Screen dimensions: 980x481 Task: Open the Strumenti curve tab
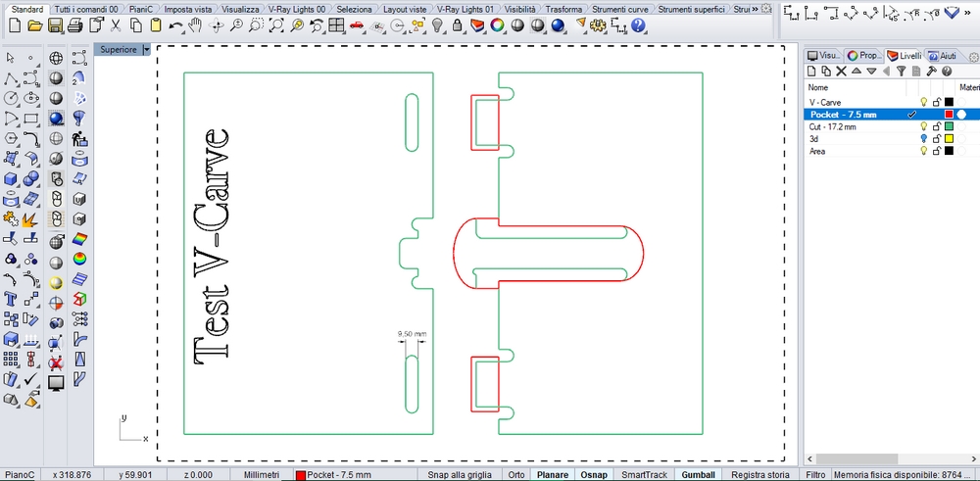pyautogui.click(x=620, y=10)
